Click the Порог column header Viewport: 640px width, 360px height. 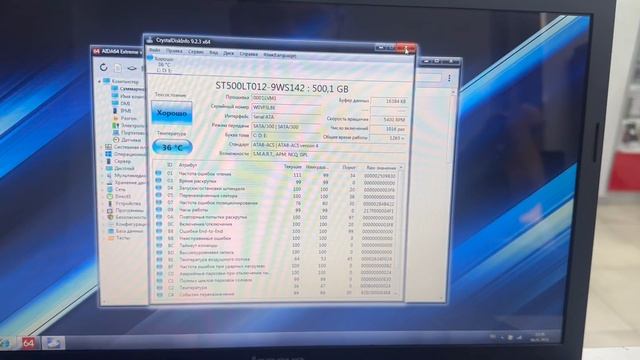tap(348, 168)
